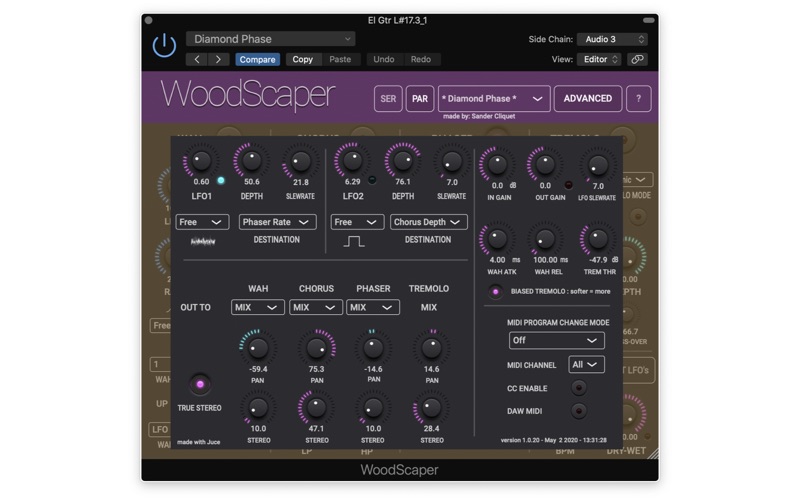Click the Redo button

[421, 59]
